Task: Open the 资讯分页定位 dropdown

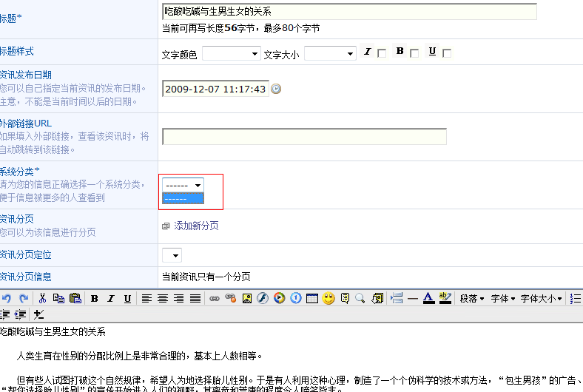Action: 172,255
